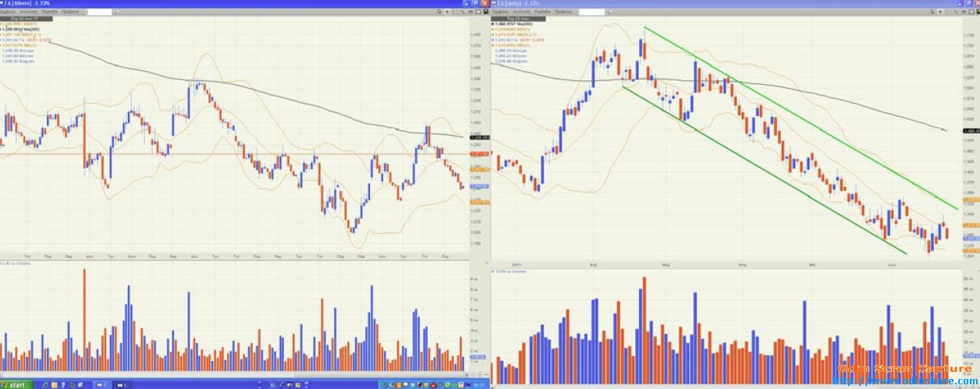
Task: Open the first menu in the 60min chart menu bar
Action: [x=8, y=12]
